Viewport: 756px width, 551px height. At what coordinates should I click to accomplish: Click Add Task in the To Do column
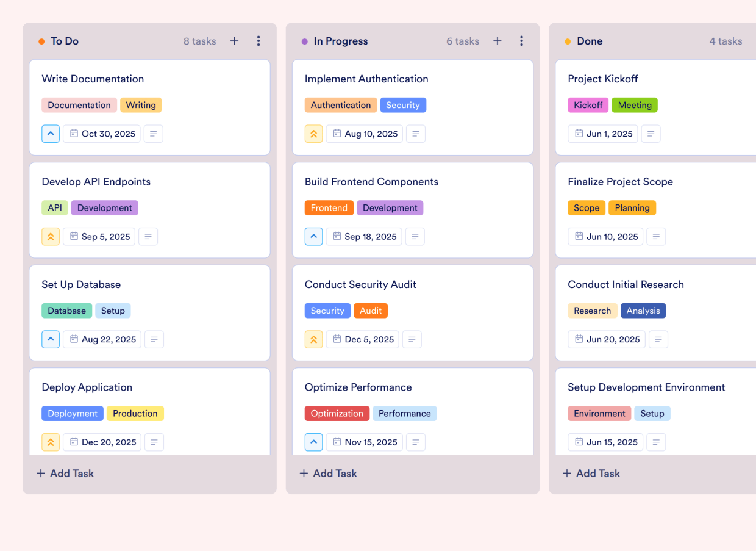(x=65, y=473)
